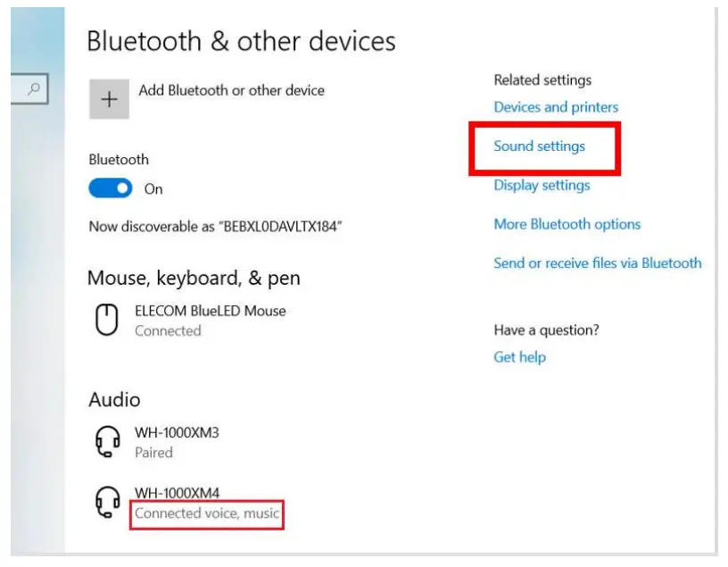Click the Get help link

point(519,356)
